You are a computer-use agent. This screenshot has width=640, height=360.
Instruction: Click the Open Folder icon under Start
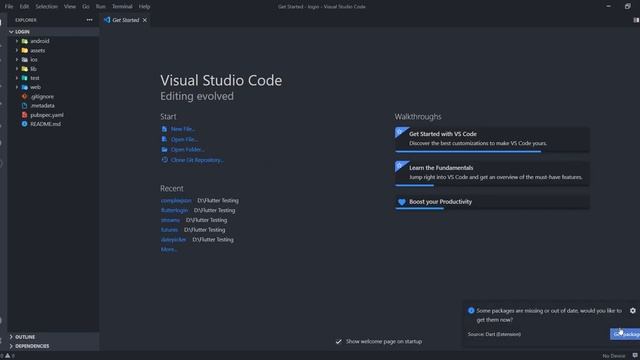click(x=164, y=150)
